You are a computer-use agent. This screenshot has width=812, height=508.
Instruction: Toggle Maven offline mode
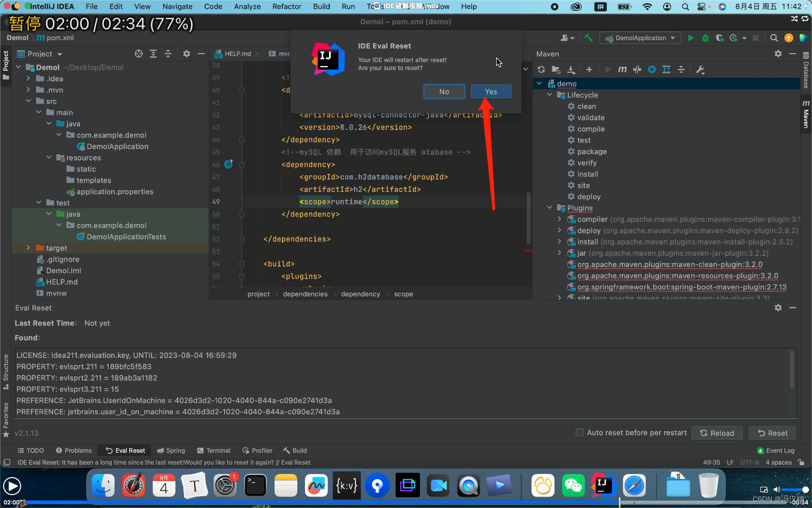[637, 70]
